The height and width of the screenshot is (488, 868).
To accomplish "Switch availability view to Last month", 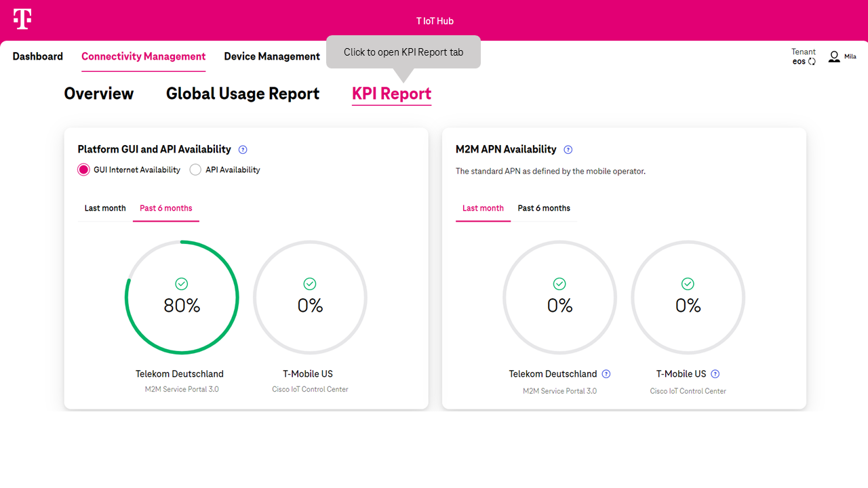I will (x=105, y=208).
